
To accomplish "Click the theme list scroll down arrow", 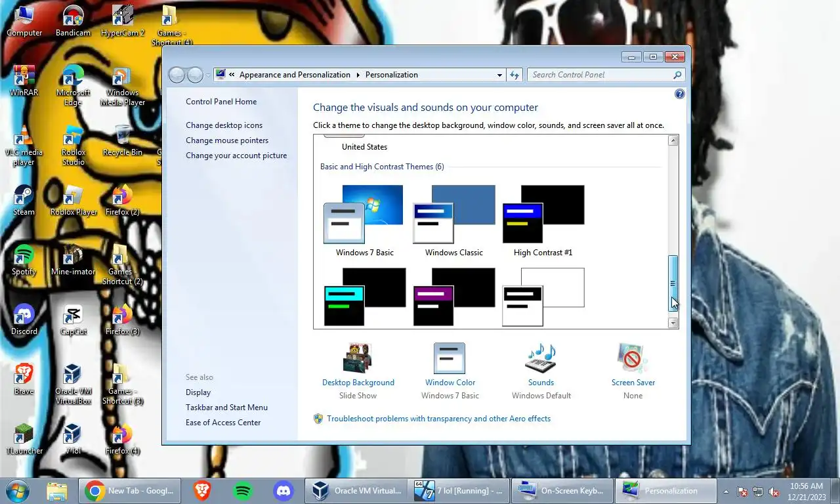I will tap(673, 323).
